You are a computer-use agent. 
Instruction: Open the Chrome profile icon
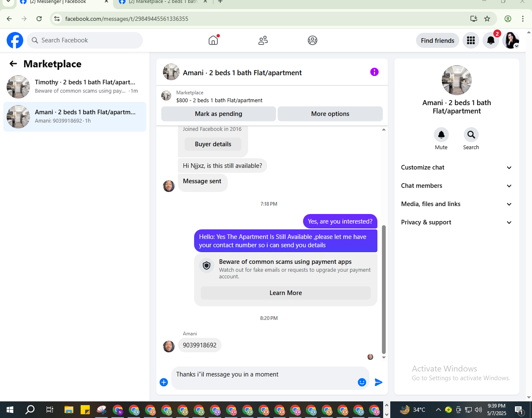pyautogui.click(x=508, y=19)
